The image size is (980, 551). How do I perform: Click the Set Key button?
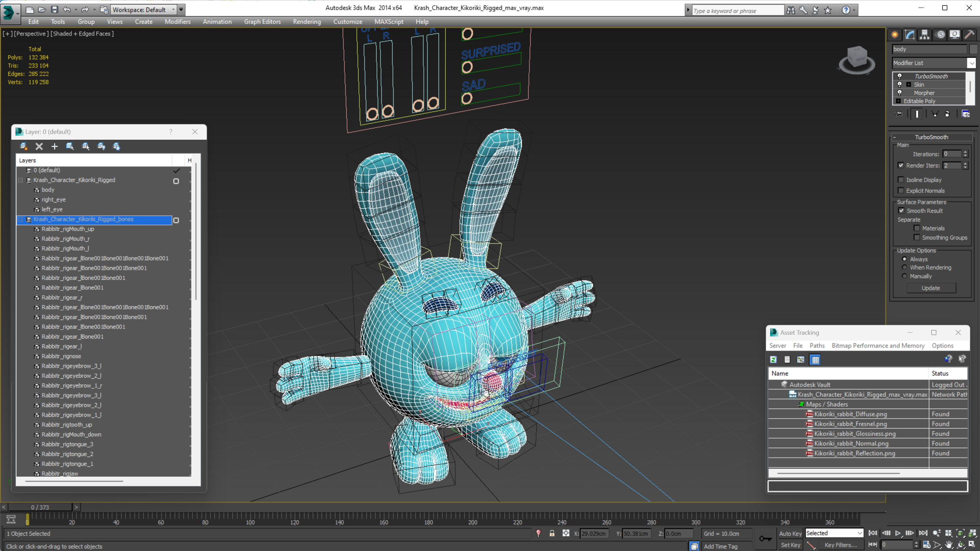[790, 544]
